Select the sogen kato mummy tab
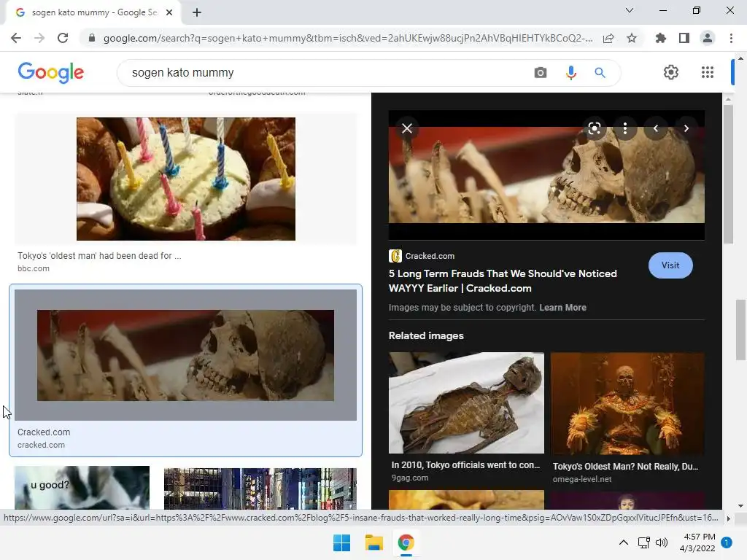Screen dimensions: 747x560 pos(94,12)
